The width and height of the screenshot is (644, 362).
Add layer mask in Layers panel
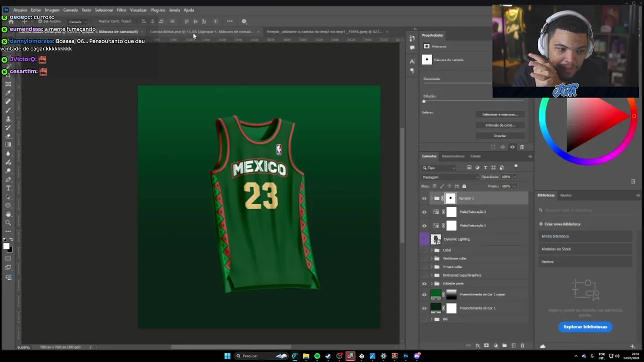(x=486, y=345)
